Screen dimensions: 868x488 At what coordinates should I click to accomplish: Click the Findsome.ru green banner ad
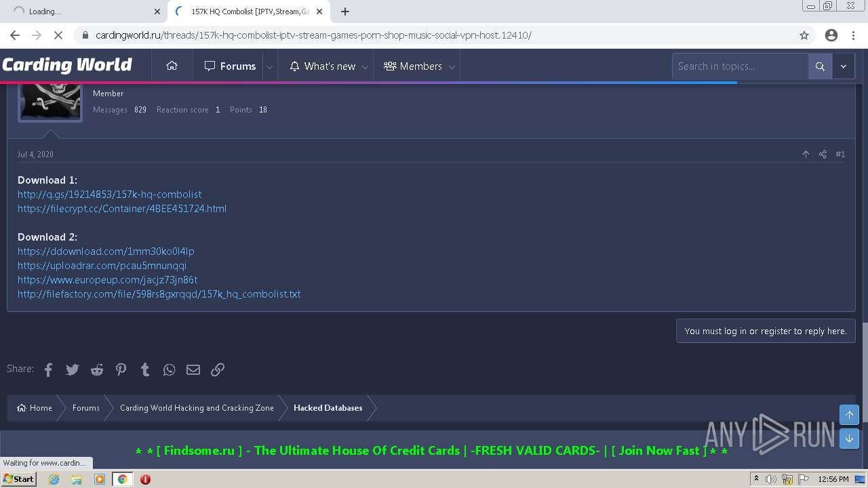[431, 451]
